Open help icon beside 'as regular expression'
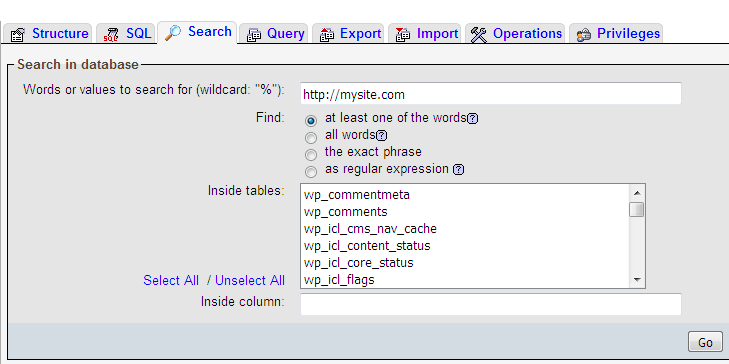 (458, 170)
